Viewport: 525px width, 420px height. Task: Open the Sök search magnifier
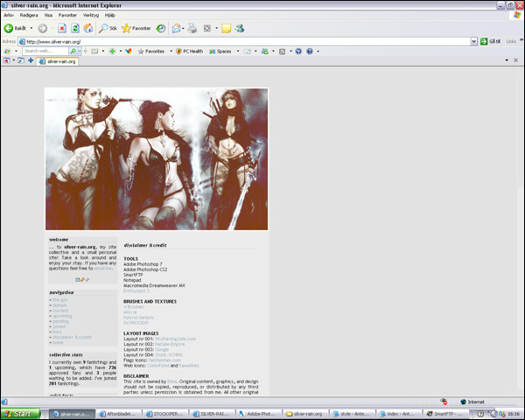coord(108,29)
